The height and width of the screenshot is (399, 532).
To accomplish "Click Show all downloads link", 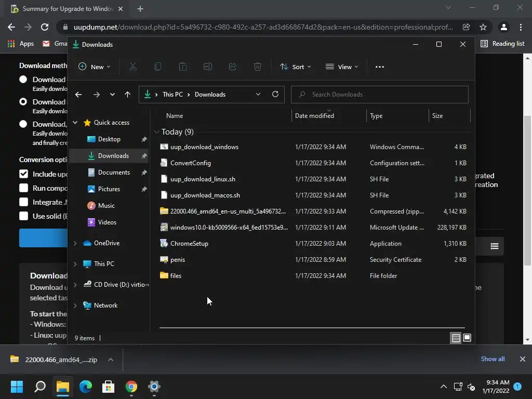I will coord(493,359).
